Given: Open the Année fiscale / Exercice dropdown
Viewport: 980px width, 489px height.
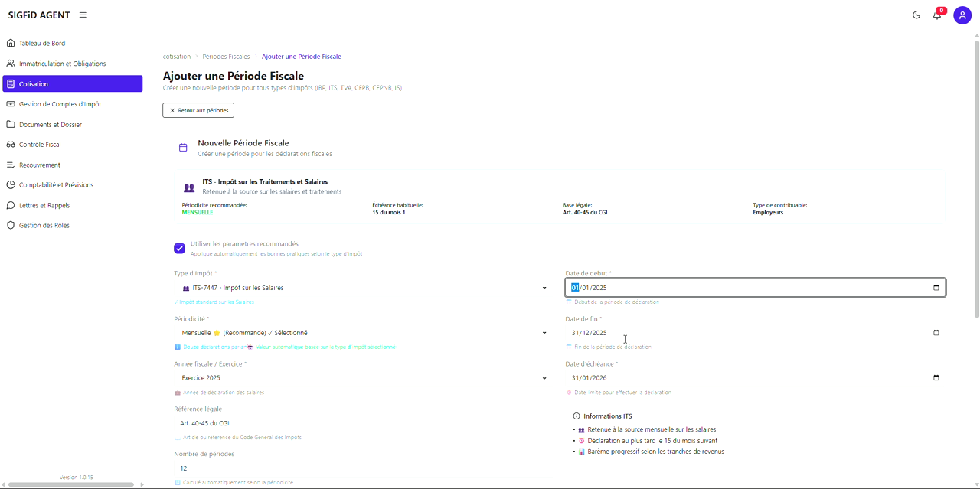Looking at the screenshot, I should (361, 378).
